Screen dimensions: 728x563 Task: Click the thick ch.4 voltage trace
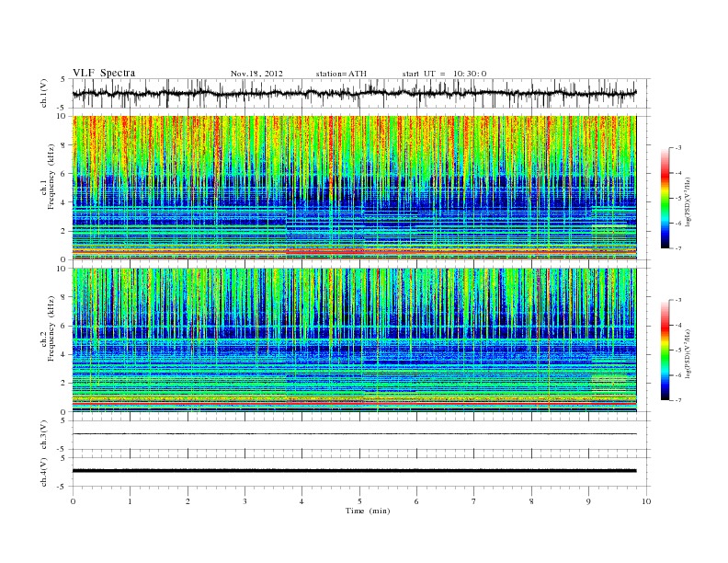tap(354, 471)
